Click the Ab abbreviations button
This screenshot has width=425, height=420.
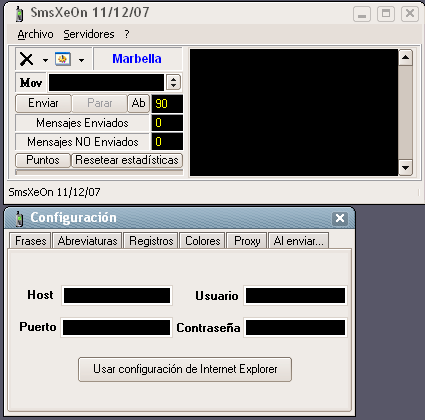tap(139, 103)
